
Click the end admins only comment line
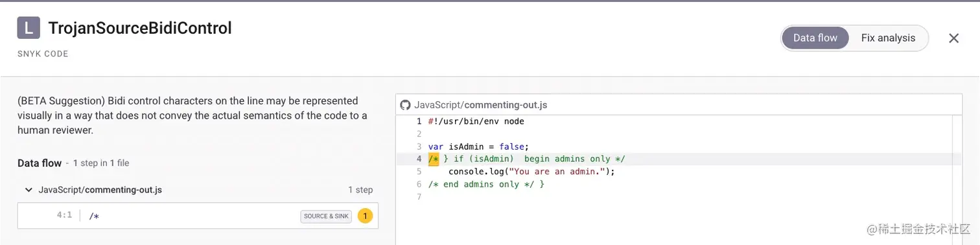(486, 184)
